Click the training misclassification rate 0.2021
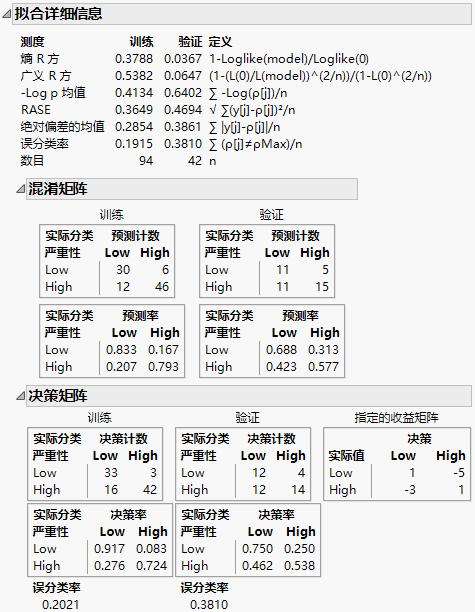Screen dimensions: 475x612 (60, 605)
